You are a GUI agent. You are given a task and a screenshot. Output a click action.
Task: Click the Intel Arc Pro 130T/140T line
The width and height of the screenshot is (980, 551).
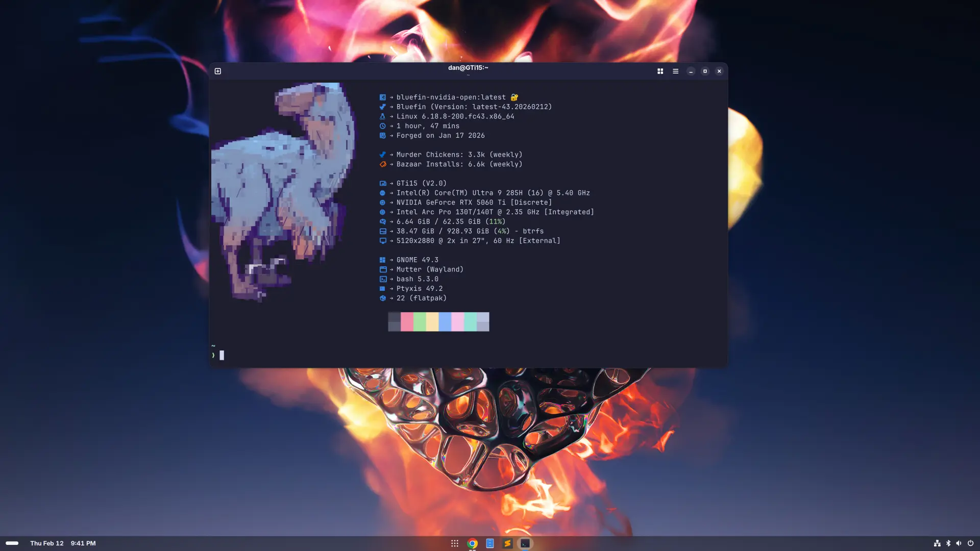[495, 212]
